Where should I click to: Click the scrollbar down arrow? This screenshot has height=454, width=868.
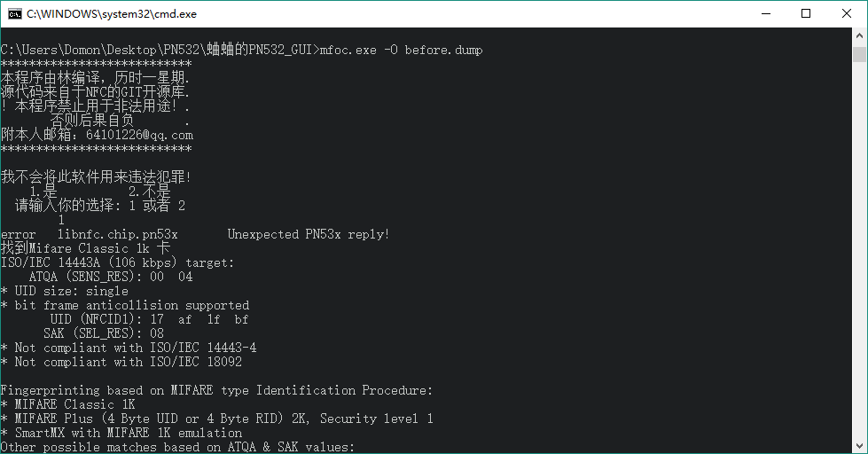coord(859,446)
